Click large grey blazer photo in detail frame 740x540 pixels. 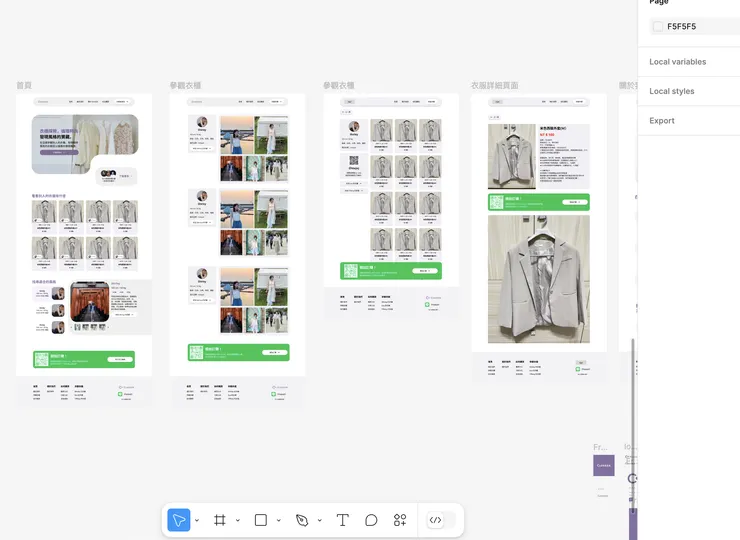coord(538,279)
